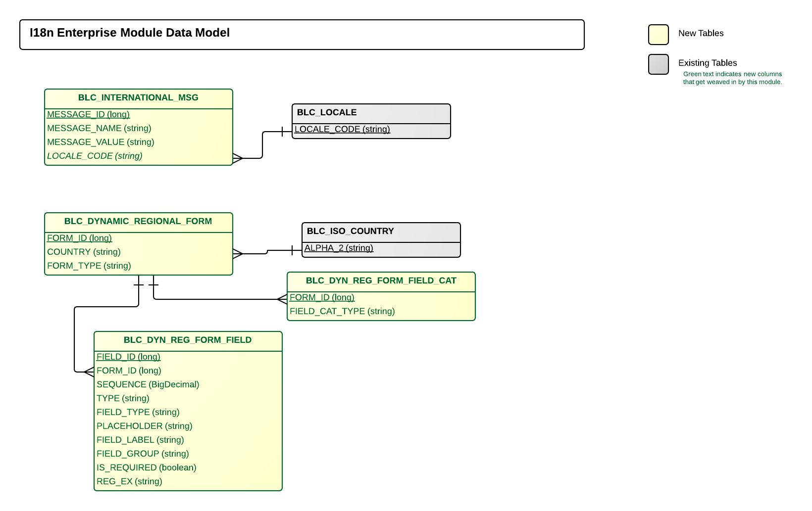This screenshot has width=812, height=511.
Task: Click the FIELD_CAT_TYPE (string) column
Action: click(x=342, y=312)
